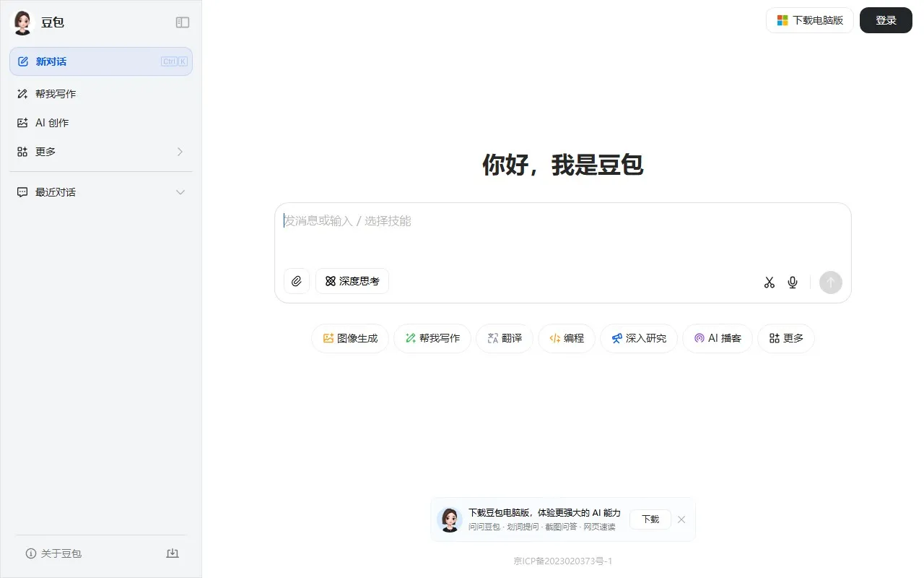
Task: Click the send arrow button
Action: coord(830,282)
